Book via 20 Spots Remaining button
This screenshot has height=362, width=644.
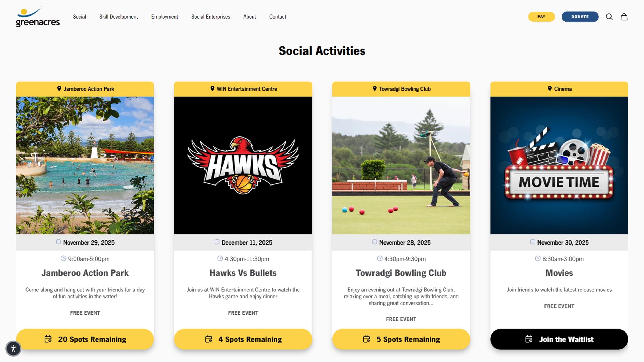(85, 339)
